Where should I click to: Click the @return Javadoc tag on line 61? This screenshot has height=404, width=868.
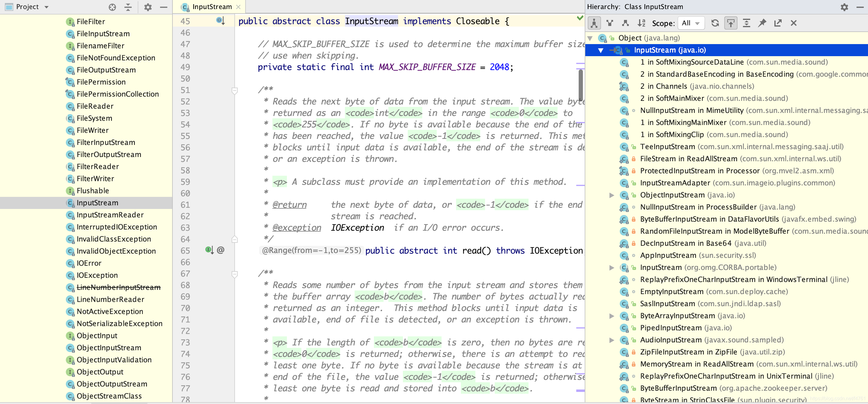click(289, 205)
